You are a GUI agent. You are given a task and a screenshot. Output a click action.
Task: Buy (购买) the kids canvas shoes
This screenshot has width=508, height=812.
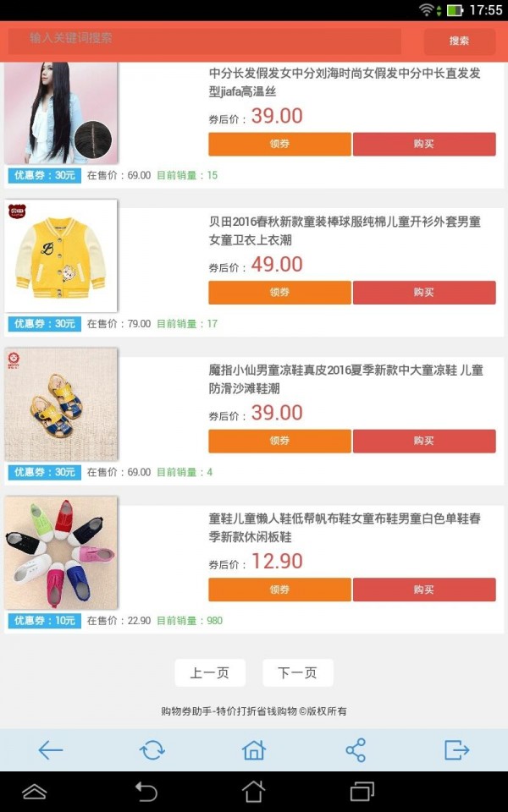pyautogui.click(x=424, y=590)
